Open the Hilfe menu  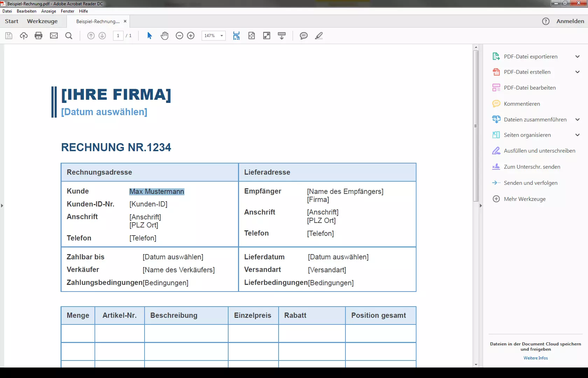(83, 11)
